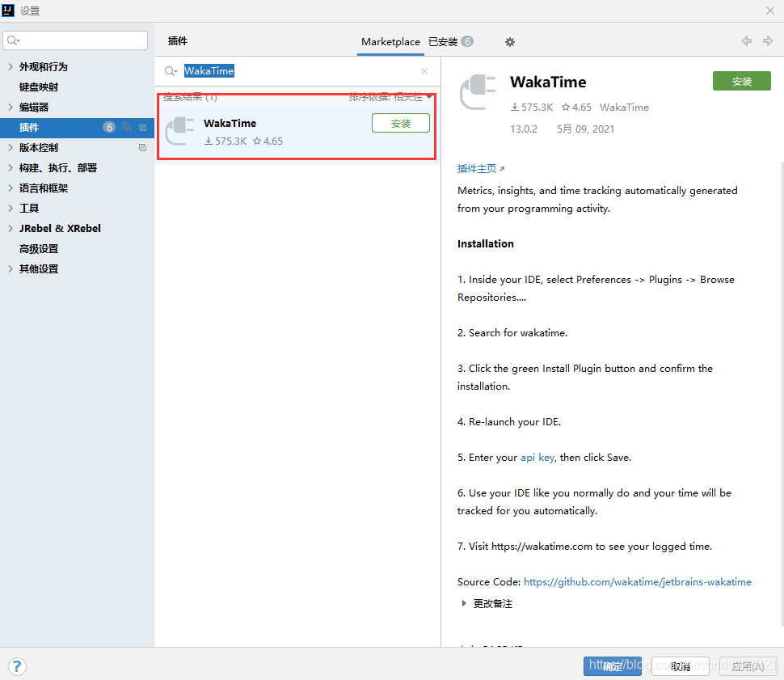784x680 pixels.
Task: Expand the 语言和框架 settings group
Action: click(x=11, y=188)
